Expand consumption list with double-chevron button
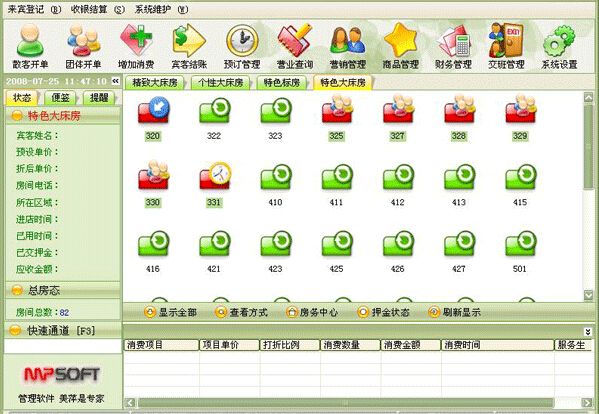Viewport: 599px width, 414px height. [588, 331]
